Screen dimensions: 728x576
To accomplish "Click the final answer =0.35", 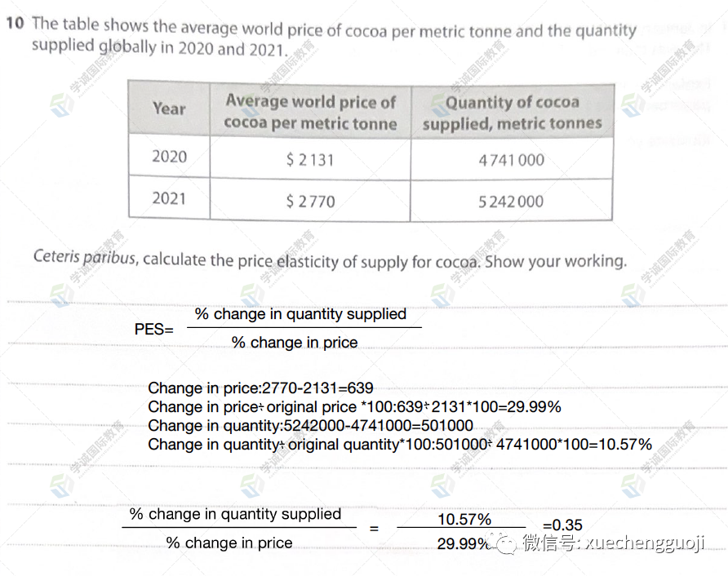I will [x=562, y=525].
